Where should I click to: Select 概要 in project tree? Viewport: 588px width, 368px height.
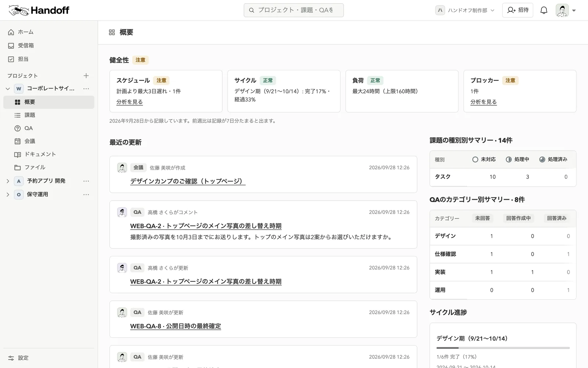[49, 102]
